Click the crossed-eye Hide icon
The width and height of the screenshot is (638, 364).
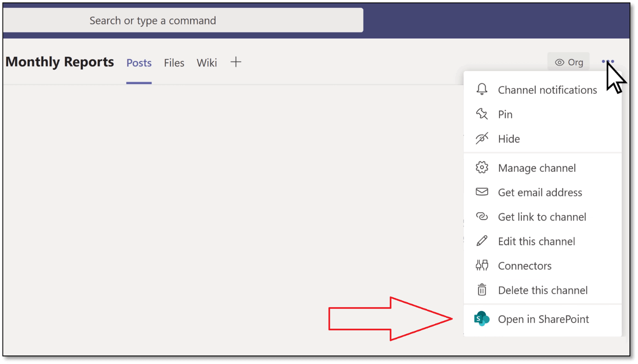point(482,138)
